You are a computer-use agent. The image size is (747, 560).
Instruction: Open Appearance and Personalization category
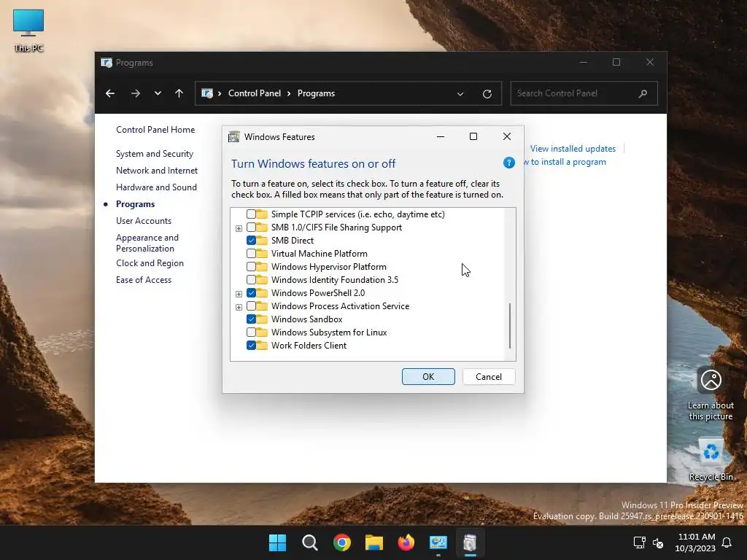[x=147, y=243]
